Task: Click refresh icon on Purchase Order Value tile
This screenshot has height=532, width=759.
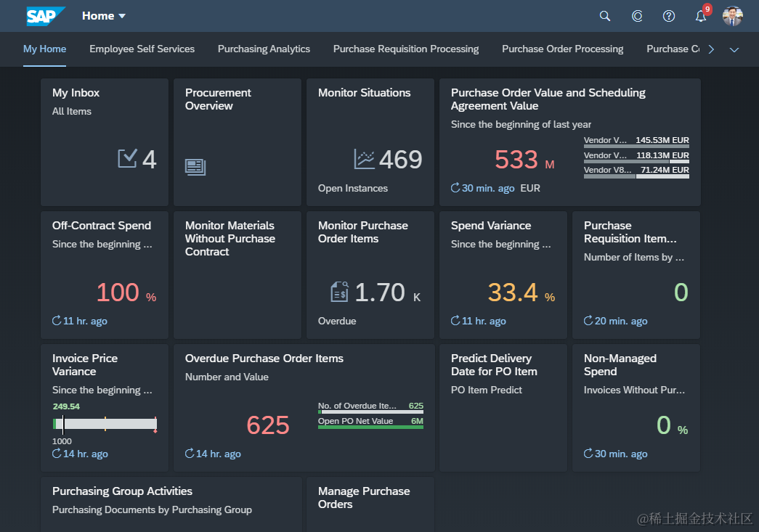Action: click(x=455, y=188)
